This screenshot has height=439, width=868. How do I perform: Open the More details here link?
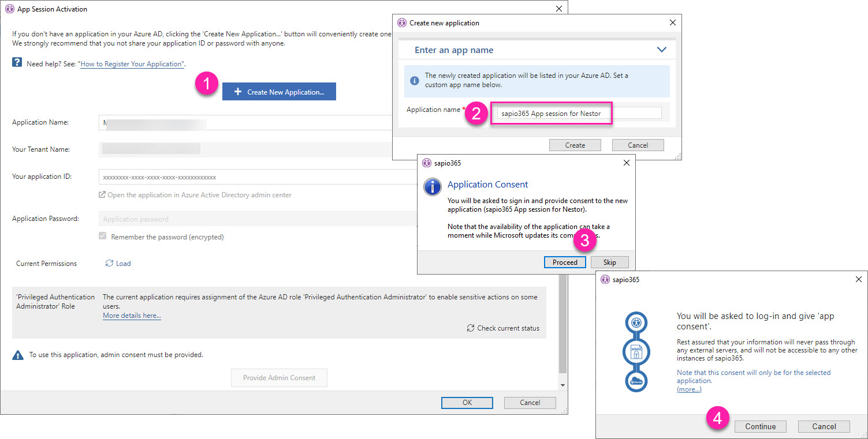[132, 316]
